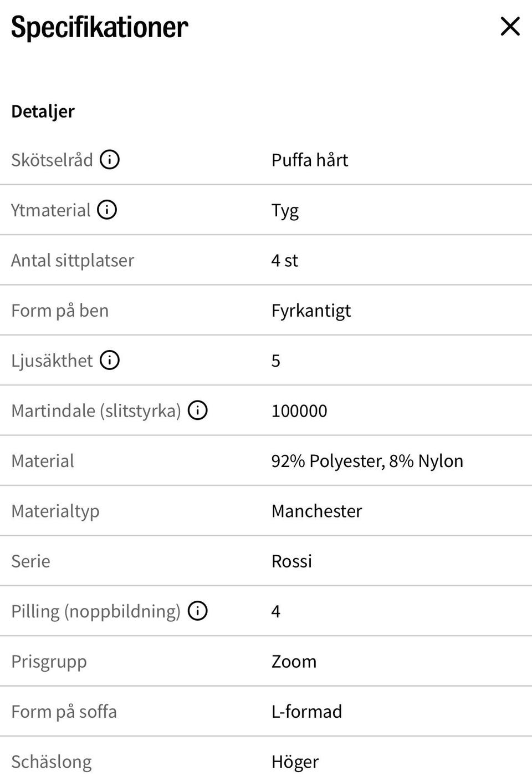Show info for Ljusäkthet
This screenshot has width=532, height=781.
pos(110,360)
